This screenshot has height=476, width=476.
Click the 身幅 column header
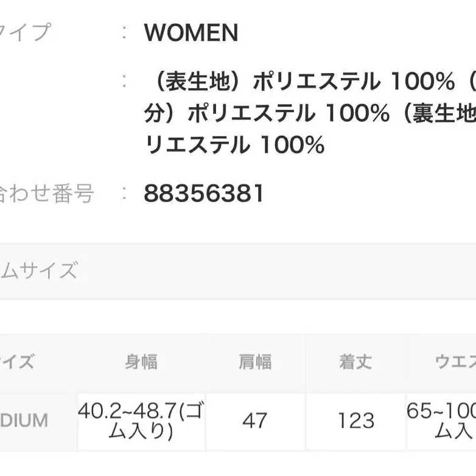click(x=141, y=362)
